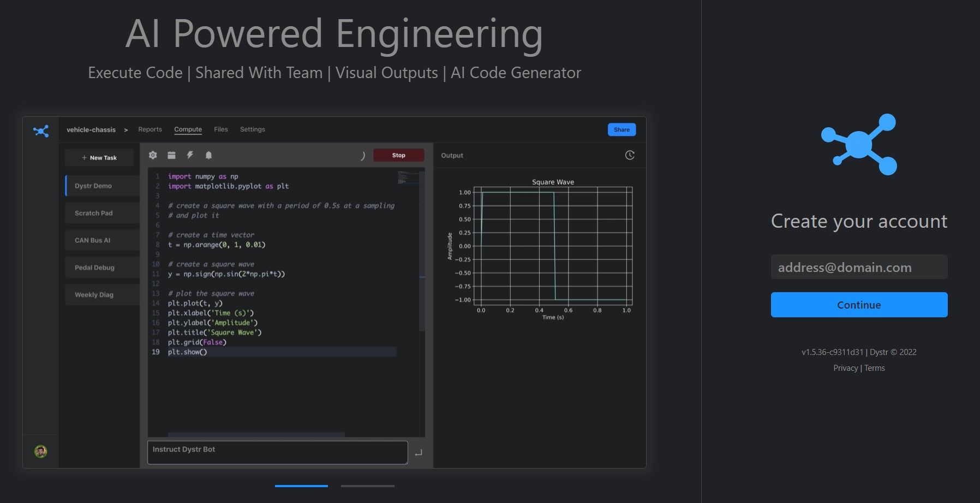The height and width of the screenshot is (503, 980).
Task: Open the Privacy link
Action: click(845, 368)
